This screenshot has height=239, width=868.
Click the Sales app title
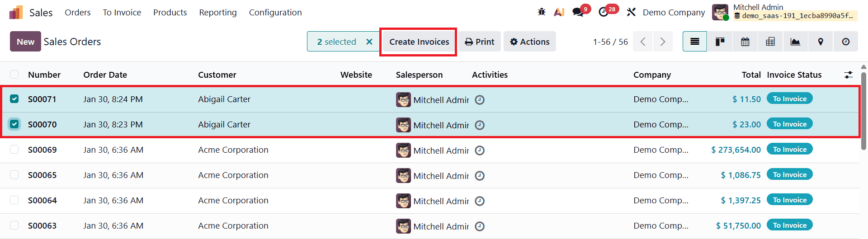(41, 12)
